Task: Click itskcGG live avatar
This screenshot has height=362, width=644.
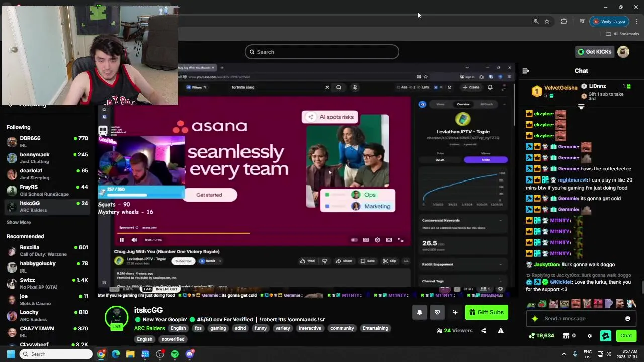Action: (116, 317)
